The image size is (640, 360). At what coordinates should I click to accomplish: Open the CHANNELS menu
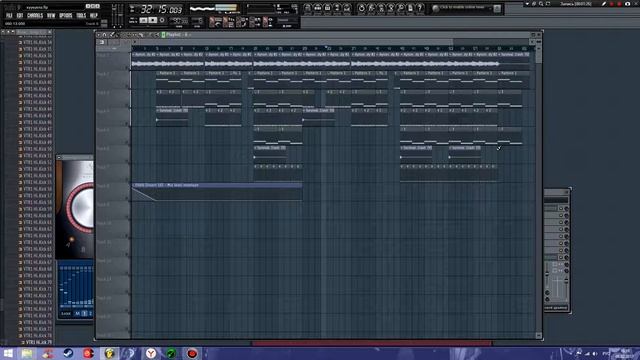click(x=35, y=16)
